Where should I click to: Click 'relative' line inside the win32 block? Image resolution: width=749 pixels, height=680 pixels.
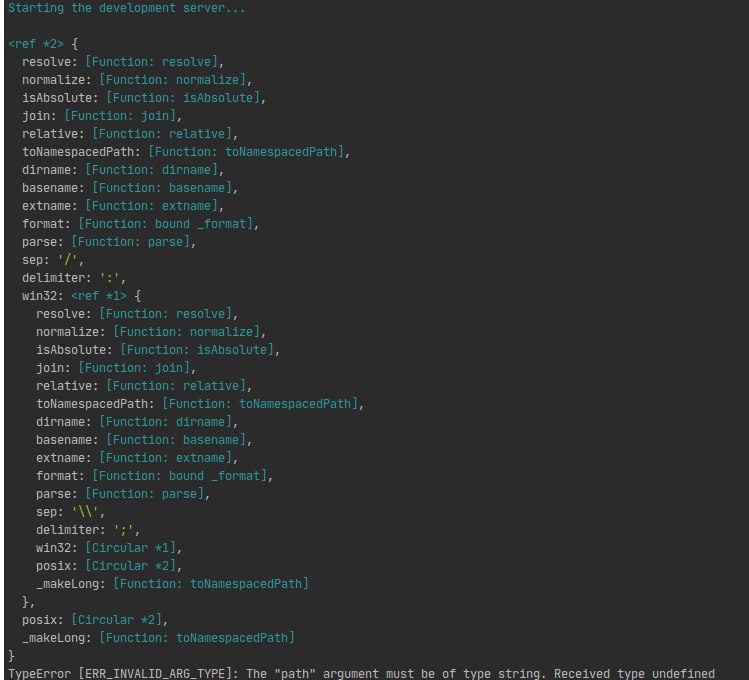144,386
